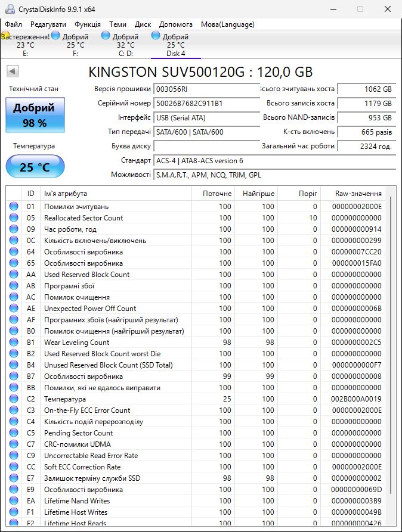This screenshot has width=402, height=532.
Task: Click the firmware version field 003056RI
Action: coord(207,89)
